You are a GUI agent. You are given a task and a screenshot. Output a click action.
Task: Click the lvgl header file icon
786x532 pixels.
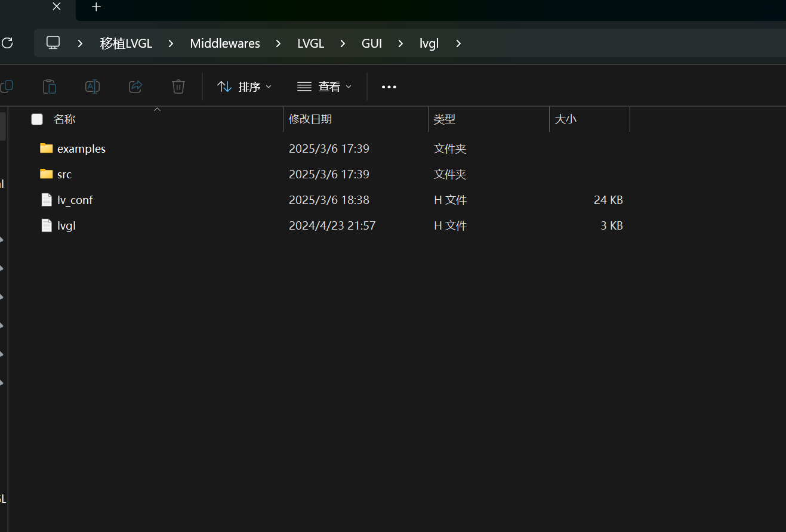tap(47, 225)
